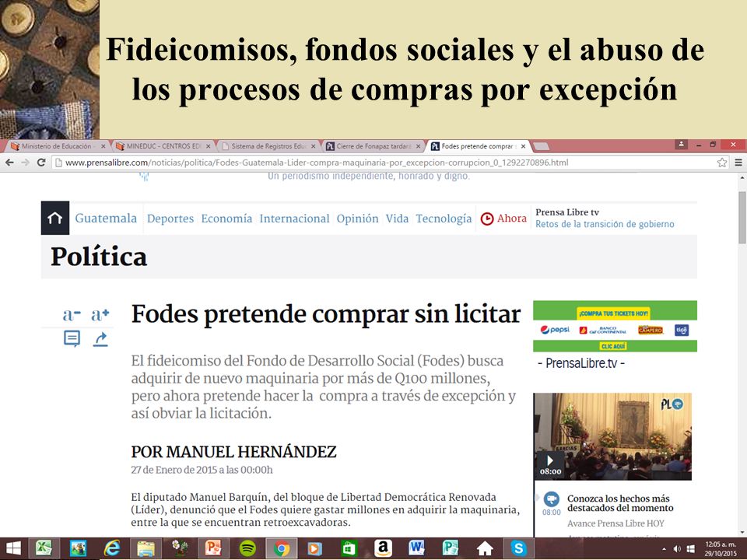The width and height of the screenshot is (747, 560).
Task: Bookmark this page with the star icon
Action: pyautogui.click(x=722, y=163)
